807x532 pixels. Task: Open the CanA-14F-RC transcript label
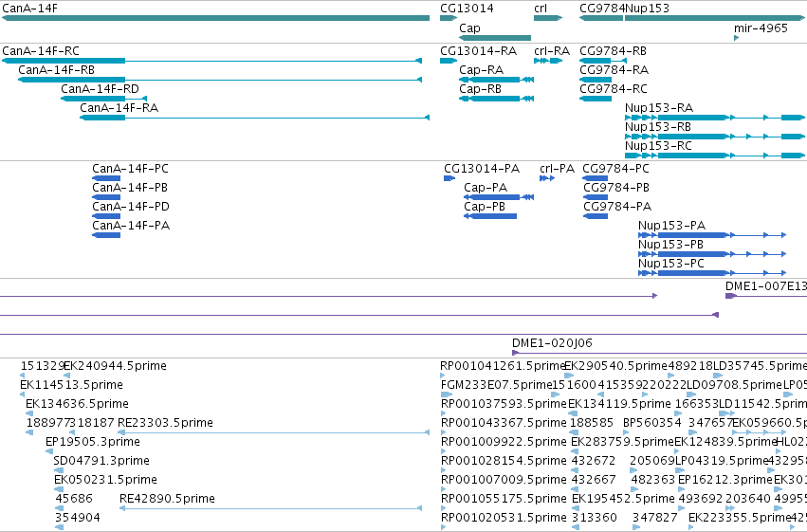41,51
